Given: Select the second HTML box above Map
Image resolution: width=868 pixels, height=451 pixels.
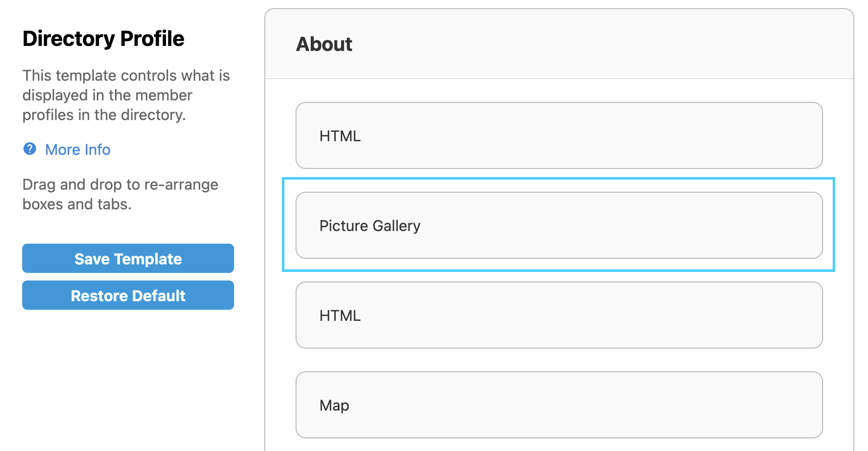Looking at the screenshot, I should coord(559,315).
